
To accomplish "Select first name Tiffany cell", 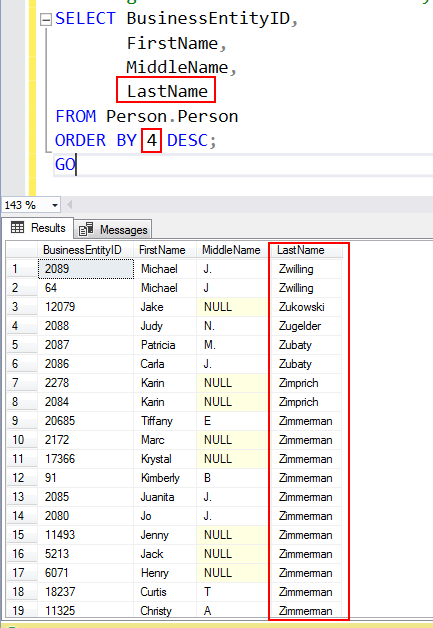I will pyautogui.click(x=165, y=421).
